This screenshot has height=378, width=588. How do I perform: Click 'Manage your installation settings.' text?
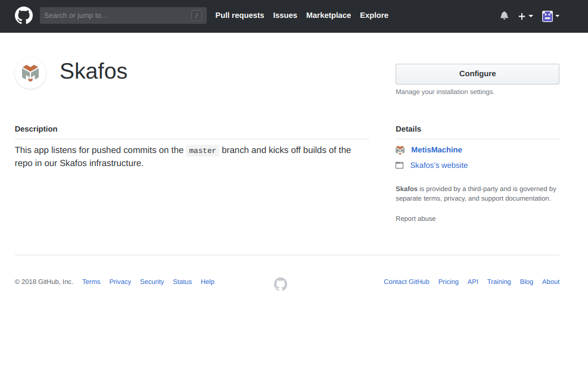[x=445, y=92]
